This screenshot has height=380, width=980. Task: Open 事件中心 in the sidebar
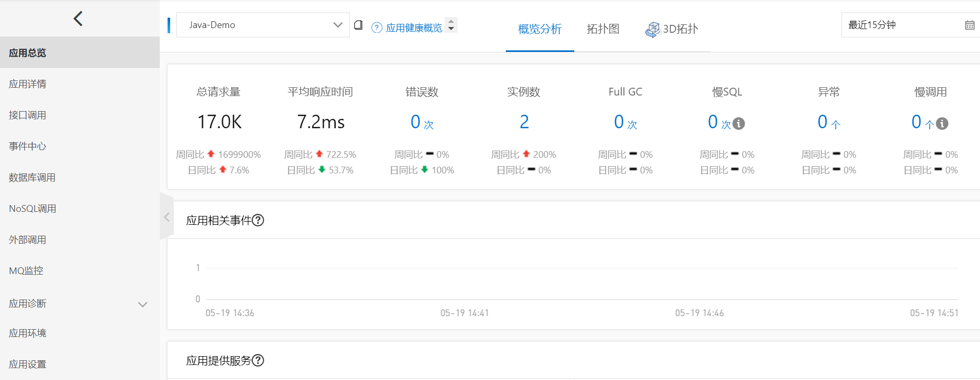(x=80, y=146)
